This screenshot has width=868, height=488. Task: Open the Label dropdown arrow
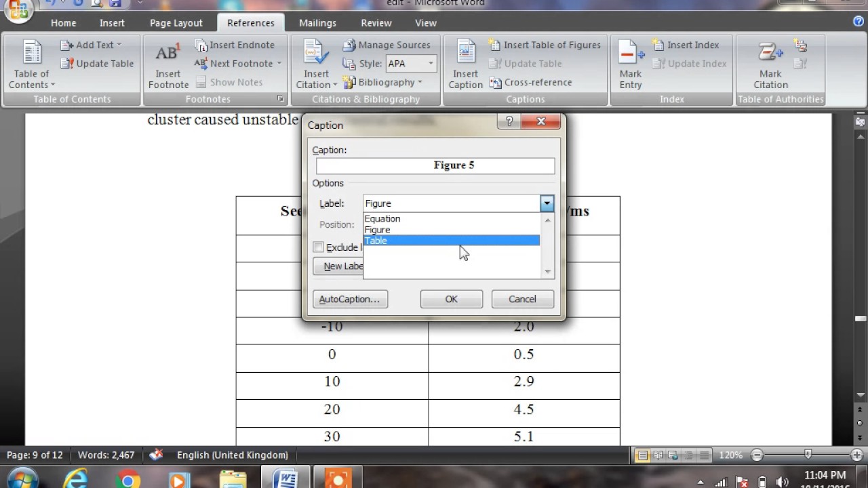(547, 203)
